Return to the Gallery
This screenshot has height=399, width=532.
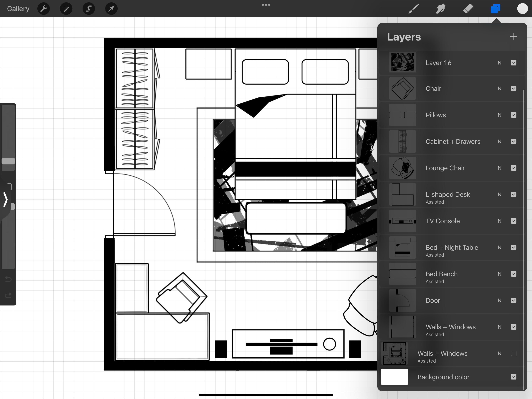18,9
